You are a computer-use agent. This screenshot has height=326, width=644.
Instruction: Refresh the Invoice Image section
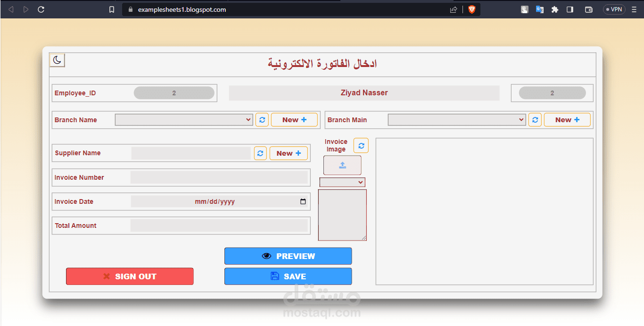click(x=361, y=145)
